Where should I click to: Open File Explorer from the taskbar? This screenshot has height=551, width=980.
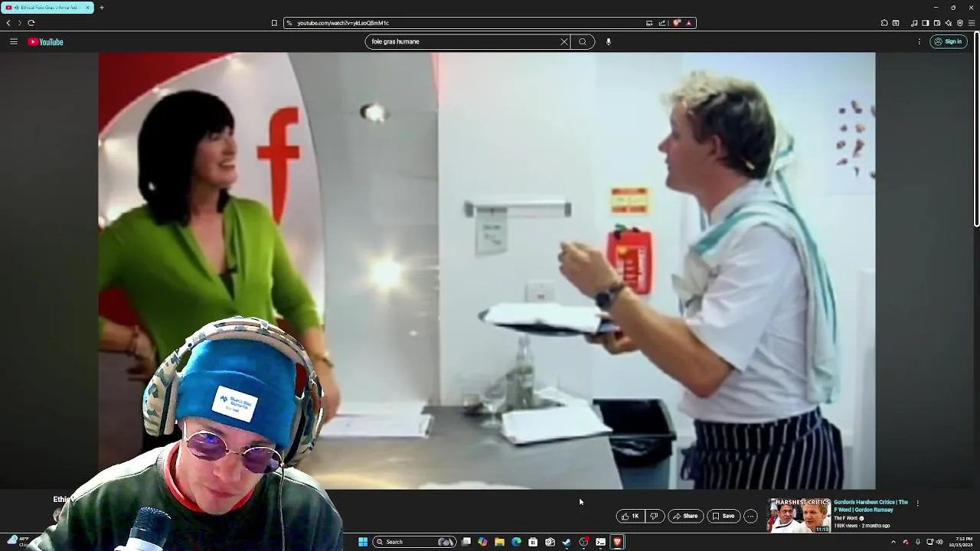click(499, 542)
